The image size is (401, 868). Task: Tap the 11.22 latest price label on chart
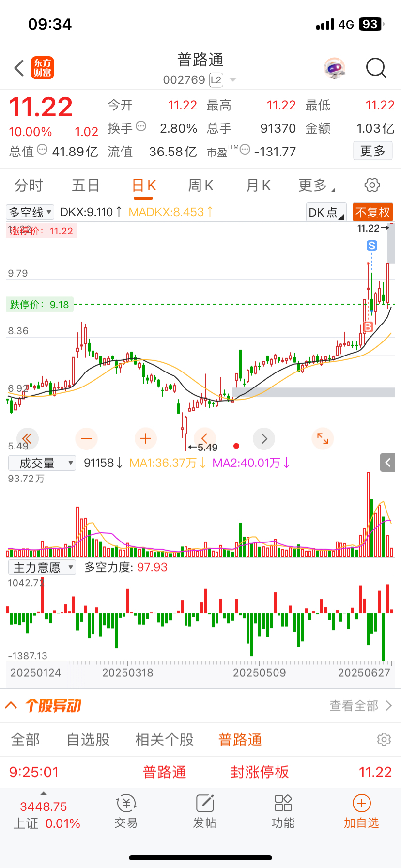(x=373, y=228)
